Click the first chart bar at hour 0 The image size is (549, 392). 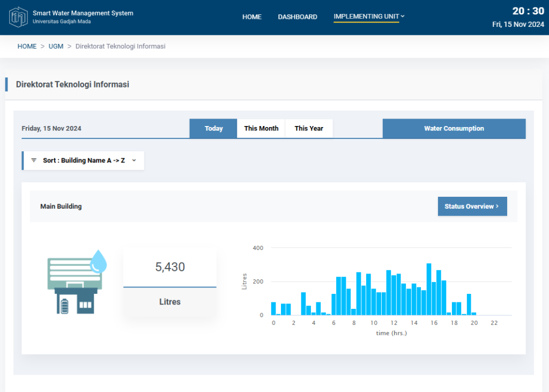tap(273, 309)
